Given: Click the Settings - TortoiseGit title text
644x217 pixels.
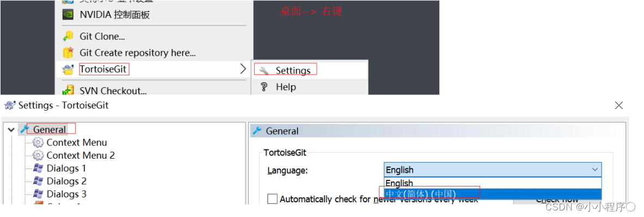Looking at the screenshot, I should pos(63,105).
